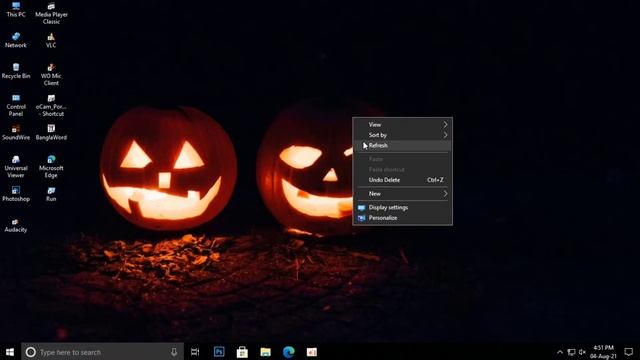Image resolution: width=640 pixels, height=360 pixels.
Task: Show hidden system tray icons
Action: [x=560, y=352]
